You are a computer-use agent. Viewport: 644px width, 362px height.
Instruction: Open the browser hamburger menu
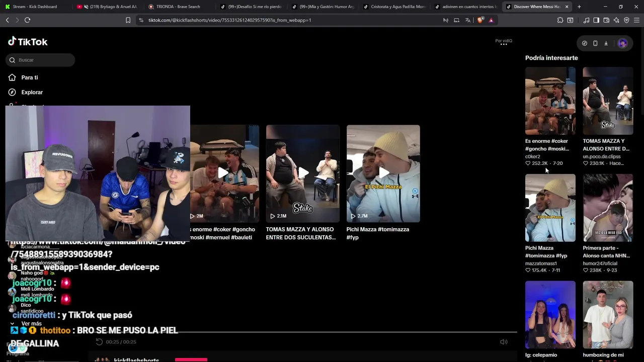click(x=636, y=20)
